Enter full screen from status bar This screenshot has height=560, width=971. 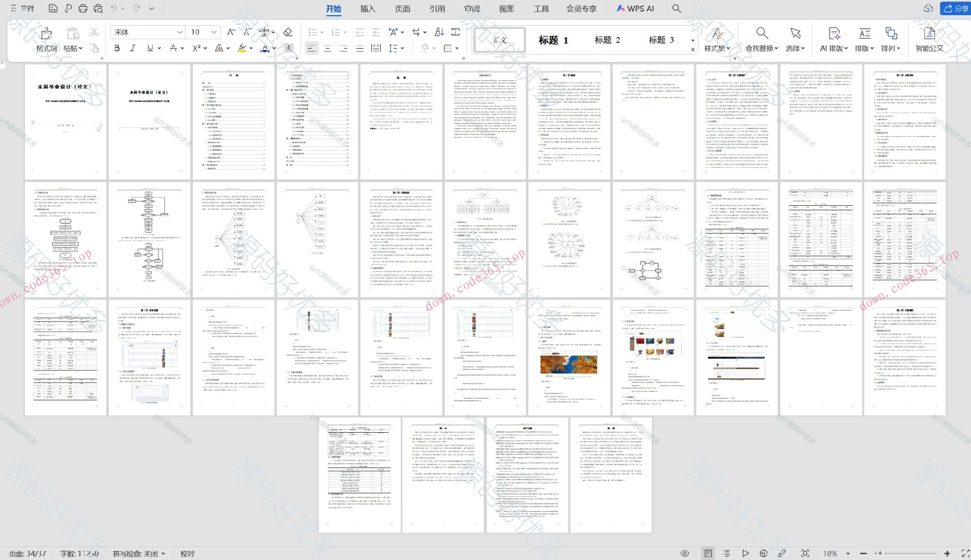pos(965,553)
